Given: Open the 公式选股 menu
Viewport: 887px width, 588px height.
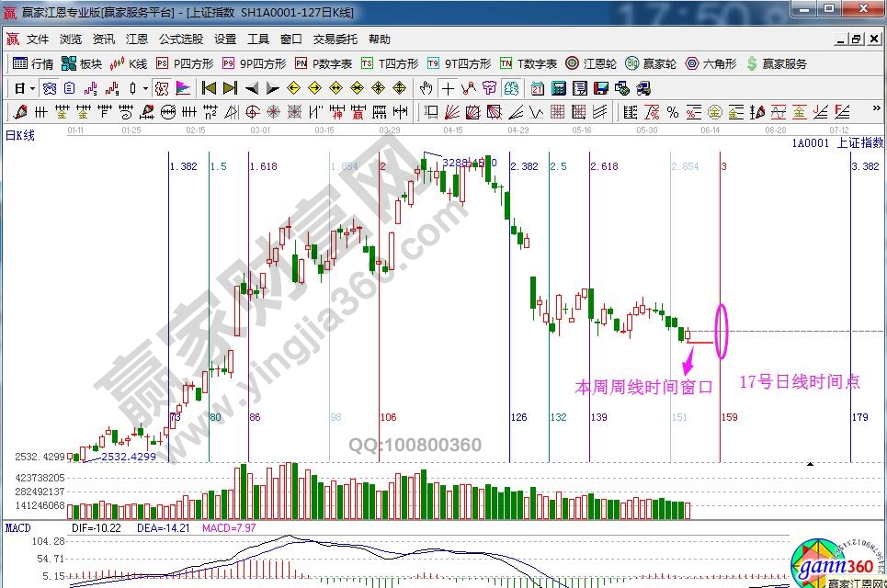Looking at the screenshot, I should point(181,40).
